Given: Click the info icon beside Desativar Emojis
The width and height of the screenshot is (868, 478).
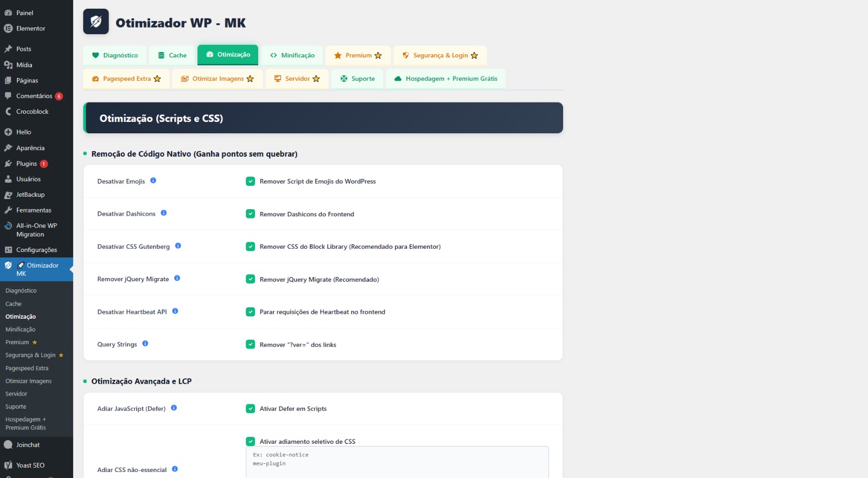Looking at the screenshot, I should click(153, 180).
